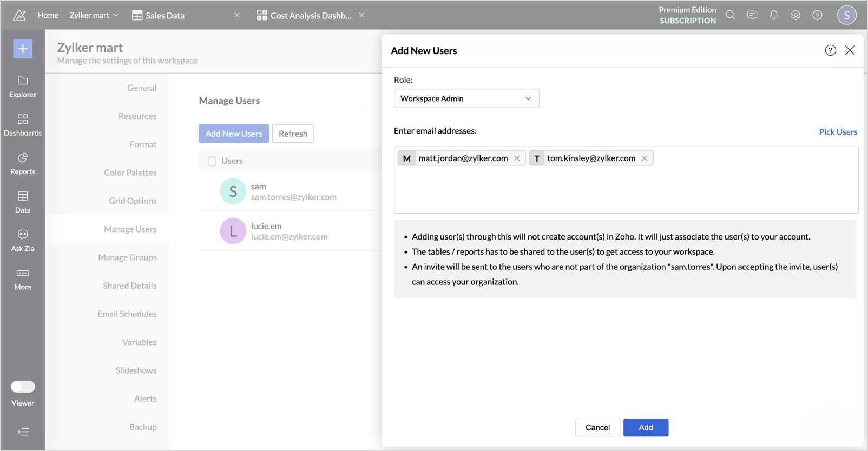Click the Add button
Screen dimensions: 868x451
coord(646,427)
